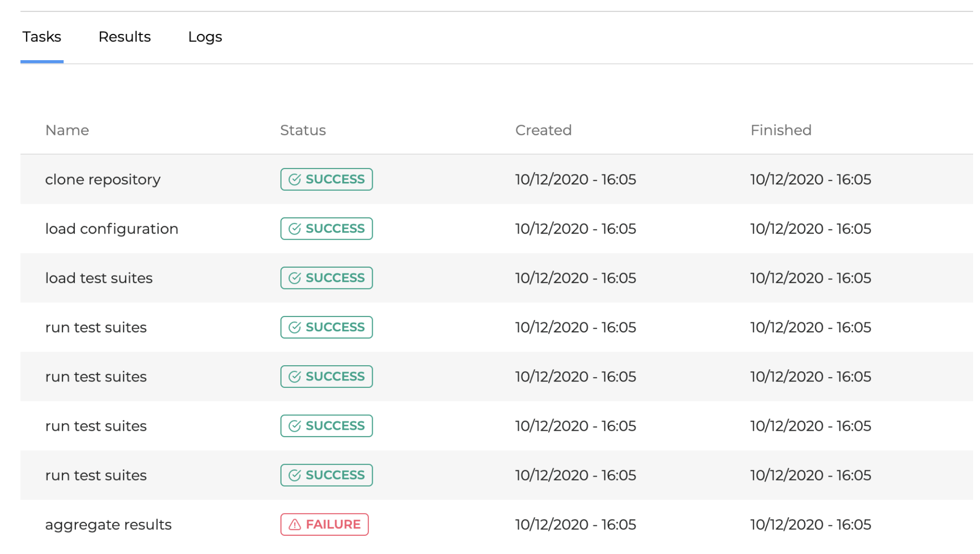Click checkmark icon in clone repository status
The height and width of the screenshot is (554, 980).
click(x=294, y=179)
